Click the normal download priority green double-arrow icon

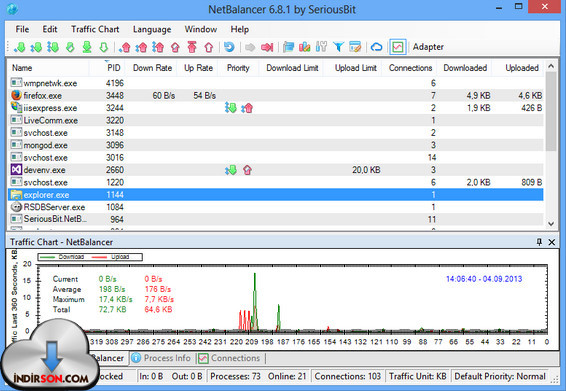pyautogui.click(x=36, y=47)
